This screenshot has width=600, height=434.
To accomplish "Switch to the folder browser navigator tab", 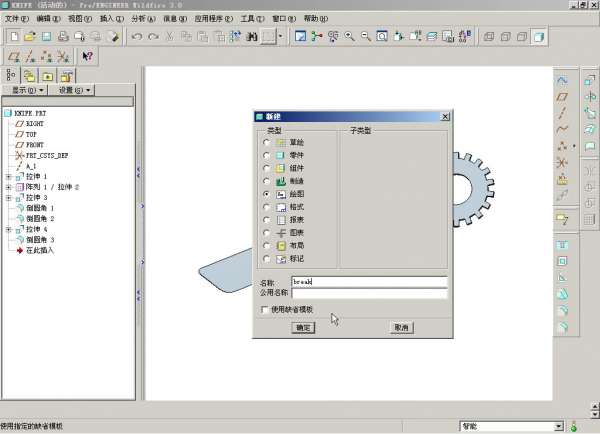I will tap(29, 76).
